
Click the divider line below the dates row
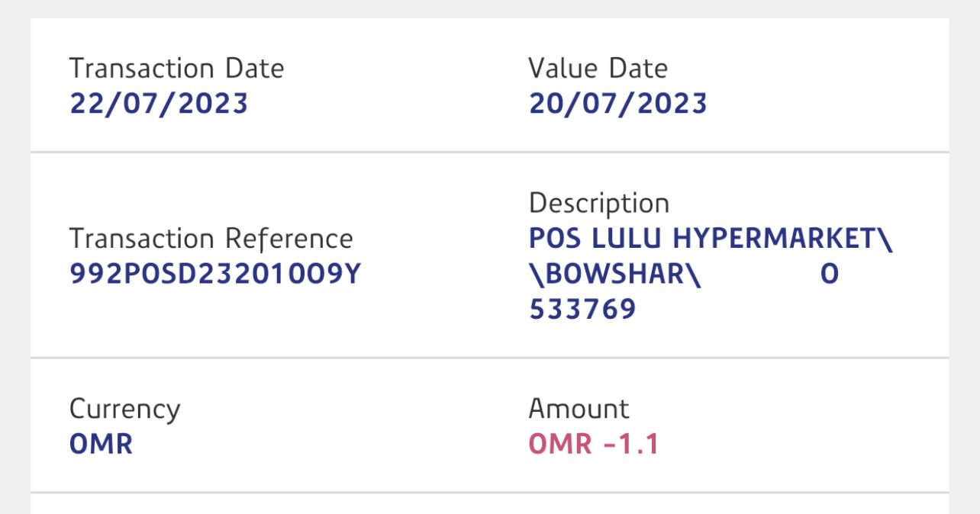[x=489, y=153]
